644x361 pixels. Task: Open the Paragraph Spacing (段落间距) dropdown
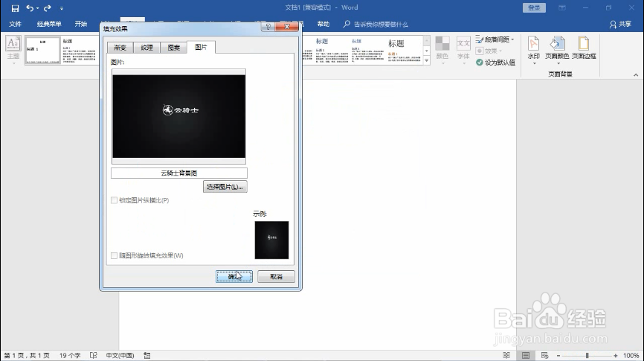click(495, 39)
